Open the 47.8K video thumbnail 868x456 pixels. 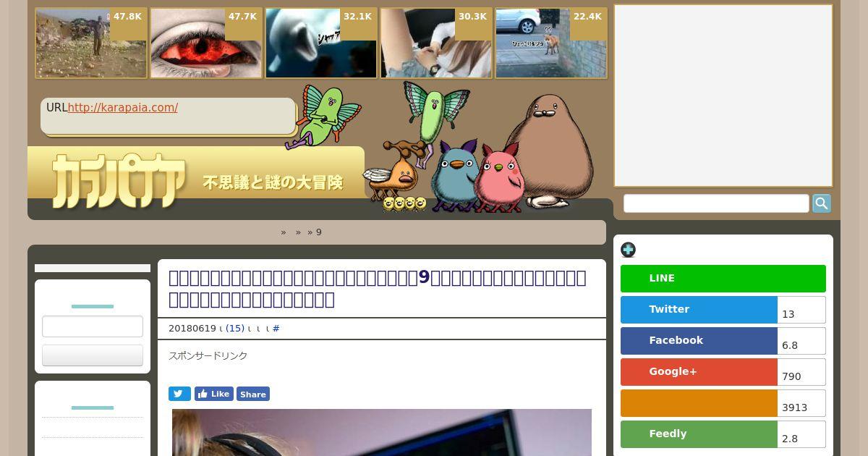point(91,43)
